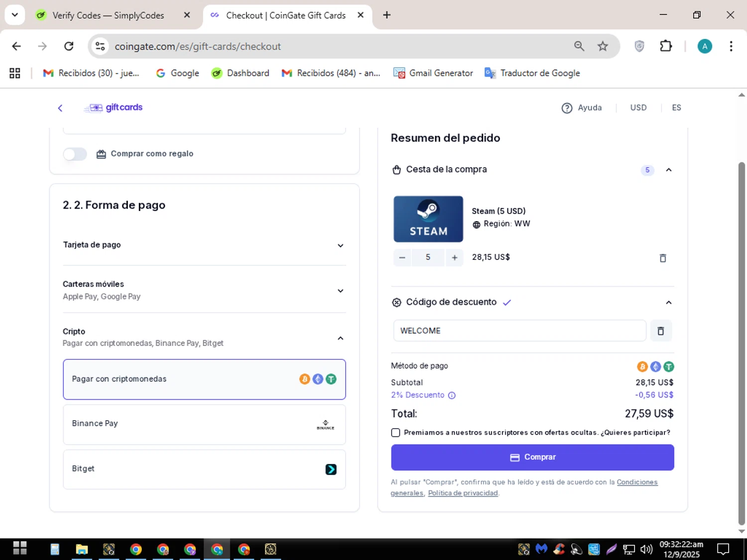Check the Premiamos a nuestros suscriptores checkbox
This screenshot has width=747, height=560.
point(395,433)
